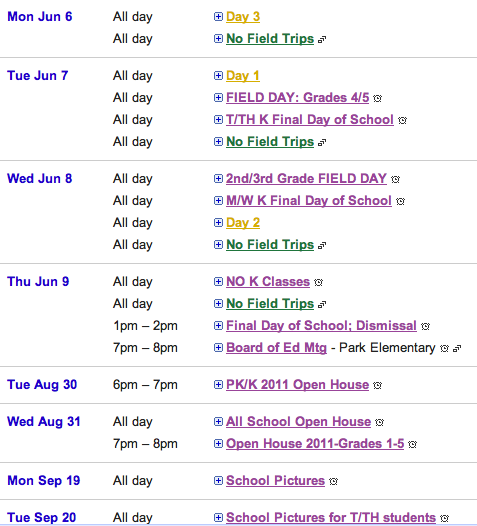
Task: Click reminder icon beside 2nd/3rd Grade FIELD DAY
Action: pos(395,179)
